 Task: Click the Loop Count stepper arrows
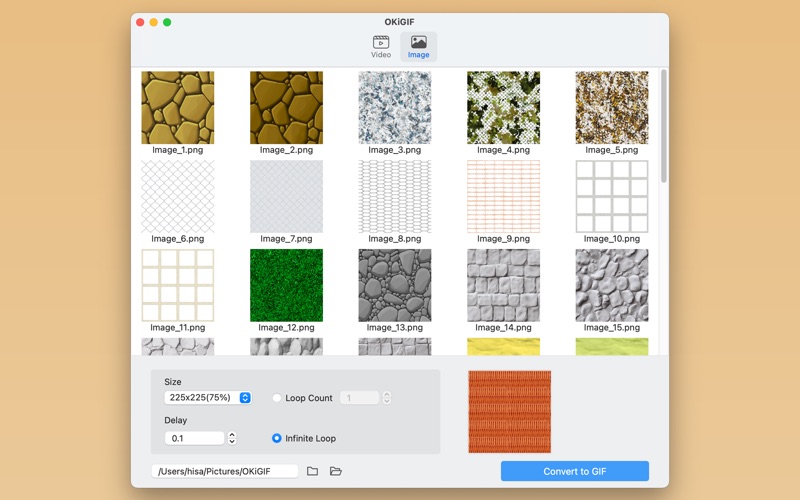coord(387,398)
